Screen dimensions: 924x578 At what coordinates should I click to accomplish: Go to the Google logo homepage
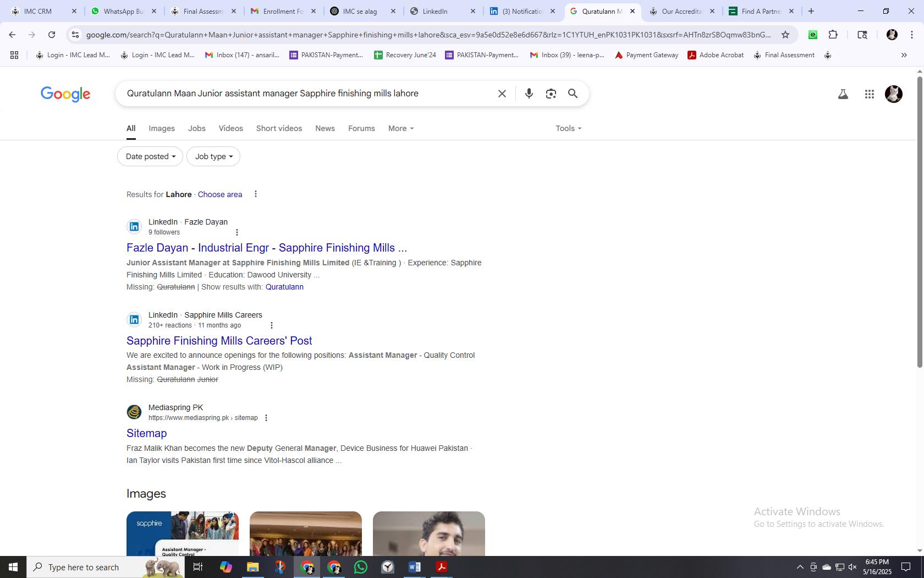click(x=65, y=94)
